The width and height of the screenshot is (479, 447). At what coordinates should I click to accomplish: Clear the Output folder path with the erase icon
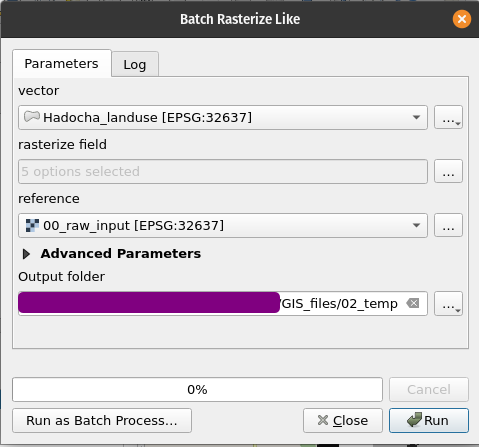coord(413,303)
